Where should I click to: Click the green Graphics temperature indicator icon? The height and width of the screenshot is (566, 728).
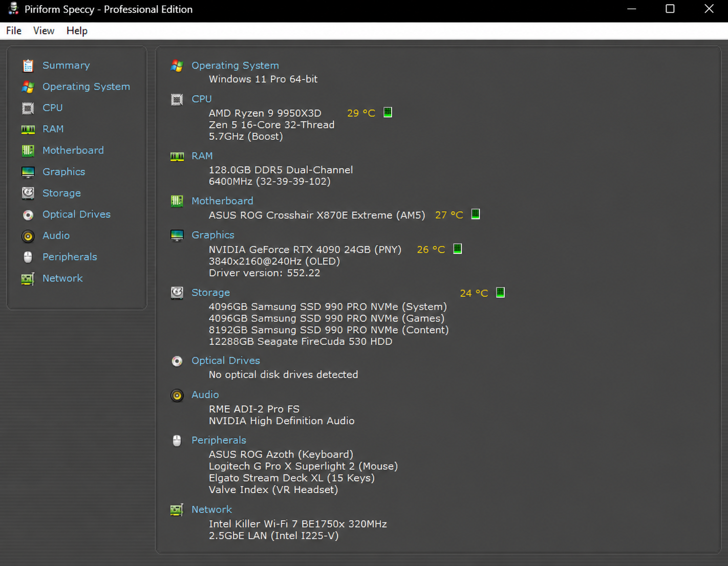pos(458,249)
